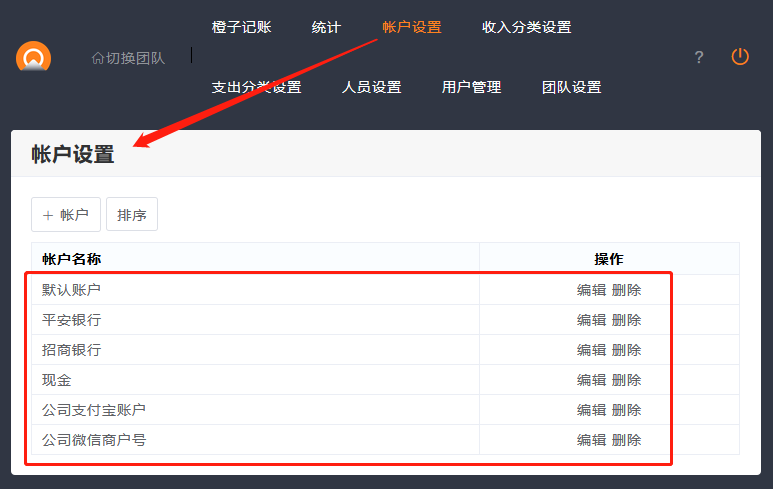This screenshot has width=773, height=489.
Task: Open the 用户管理 page
Action: tap(471, 87)
